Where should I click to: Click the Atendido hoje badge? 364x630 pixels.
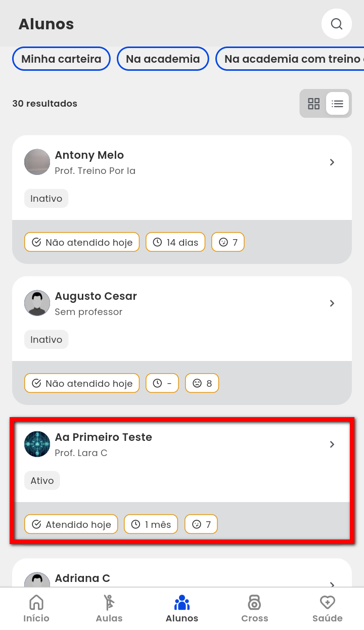71,524
